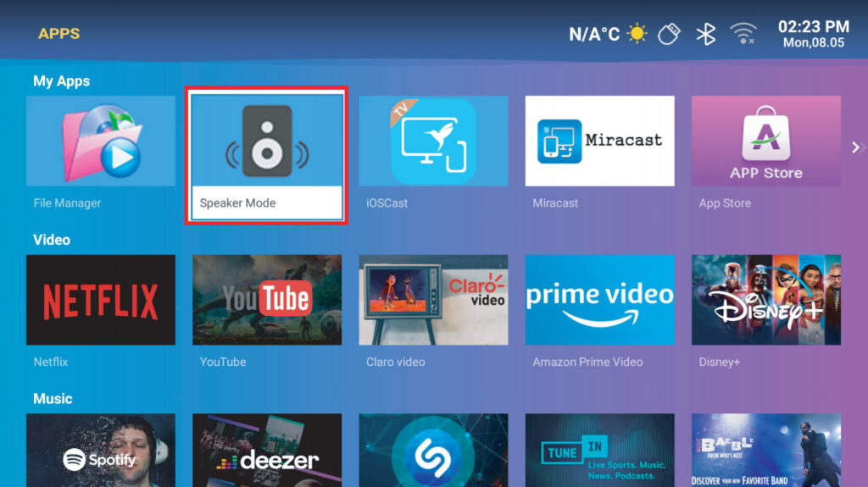Click the Disney+ label under tile
This screenshot has height=487, width=868.
[719, 362]
